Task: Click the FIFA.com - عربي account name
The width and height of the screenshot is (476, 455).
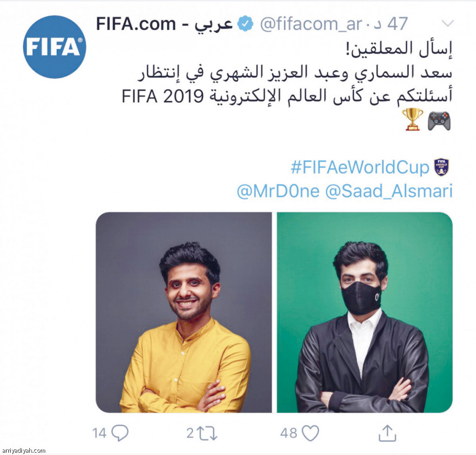Action: point(164,24)
